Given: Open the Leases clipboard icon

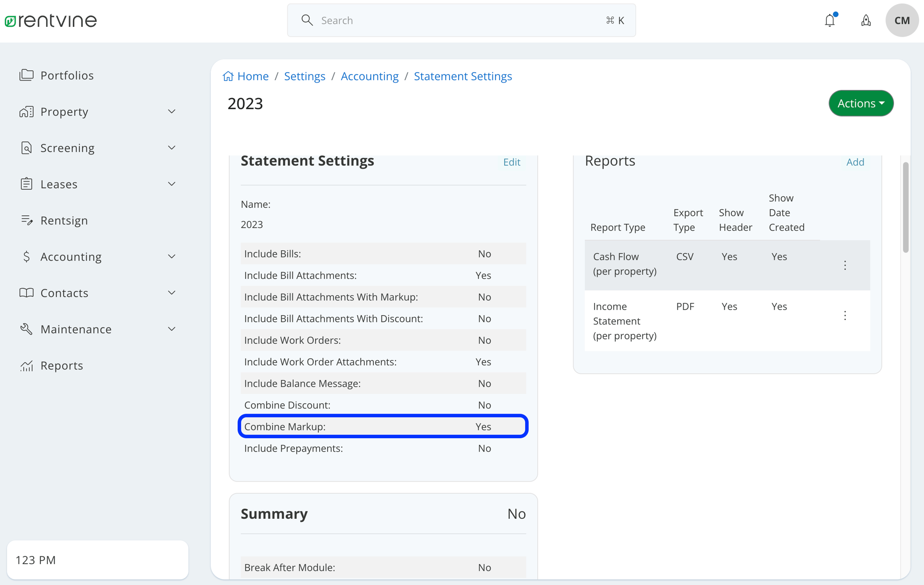Looking at the screenshot, I should [x=27, y=184].
